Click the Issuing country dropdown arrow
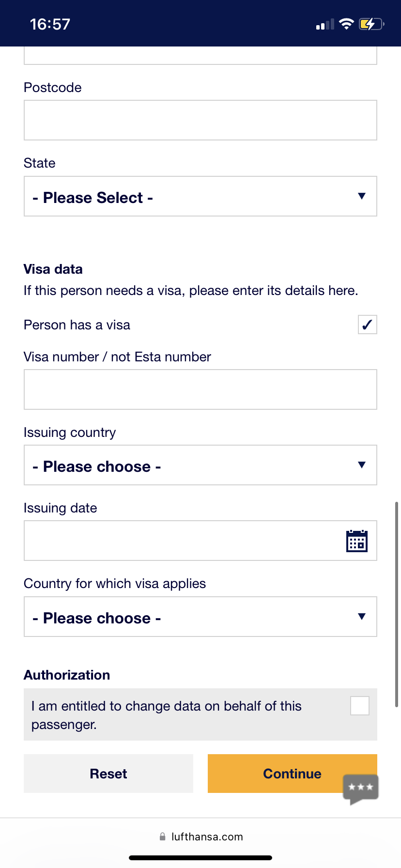Viewport: 401px width, 868px height. [x=361, y=465]
